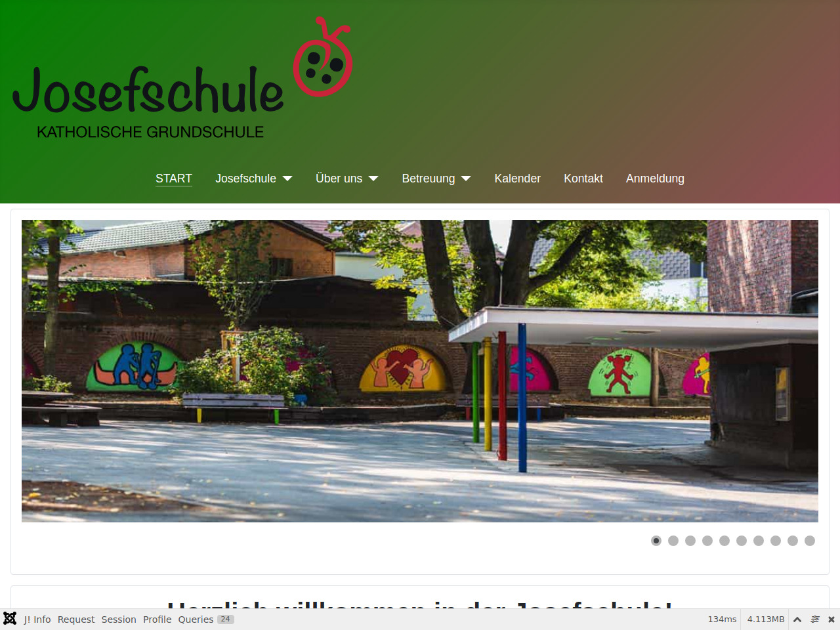Select the last slideshow dot
The width and height of the screenshot is (840, 630).
[810, 541]
